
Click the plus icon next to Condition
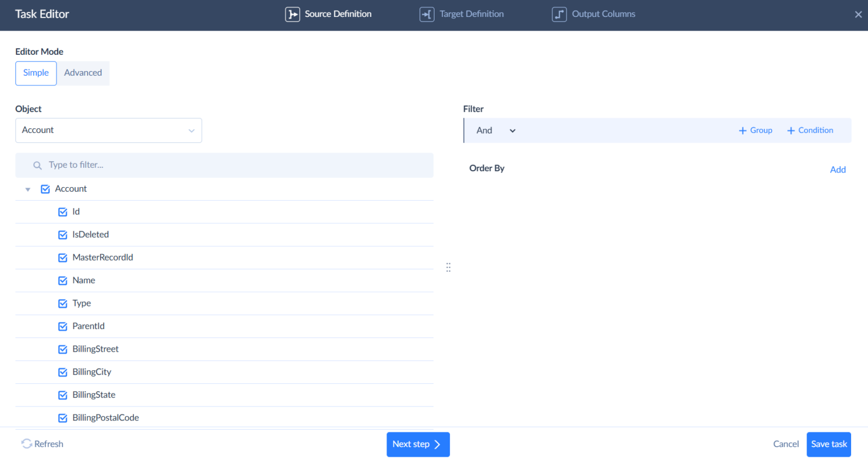click(x=790, y=130)
